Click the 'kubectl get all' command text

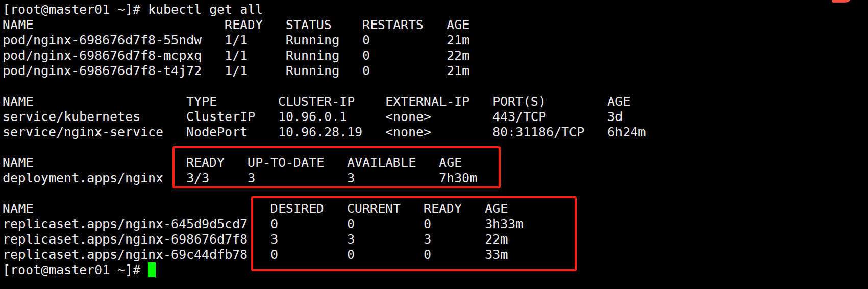click(x=205, y=10)
